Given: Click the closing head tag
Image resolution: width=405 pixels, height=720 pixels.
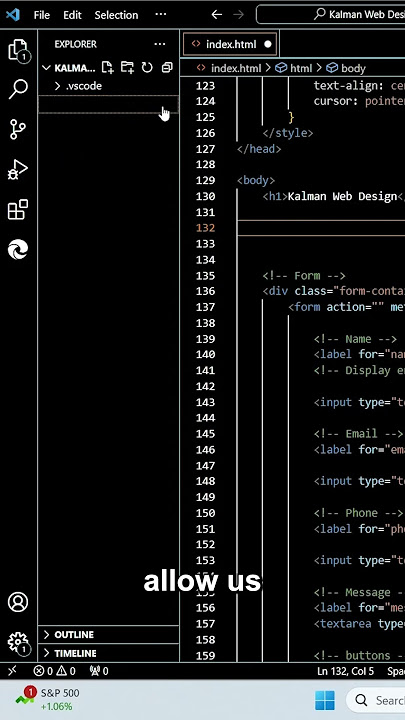Looking at the screenshot, I should pyautogui.click(x=259, y=149).
